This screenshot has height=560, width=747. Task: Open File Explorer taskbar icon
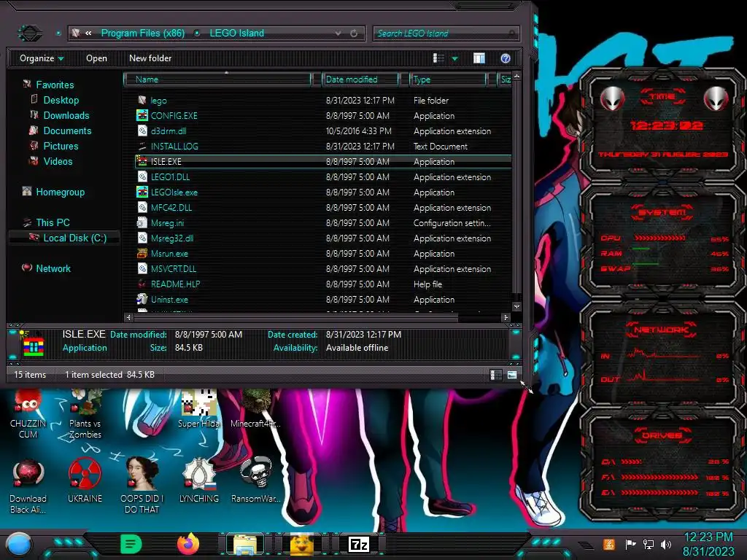(x=245, y=544)
